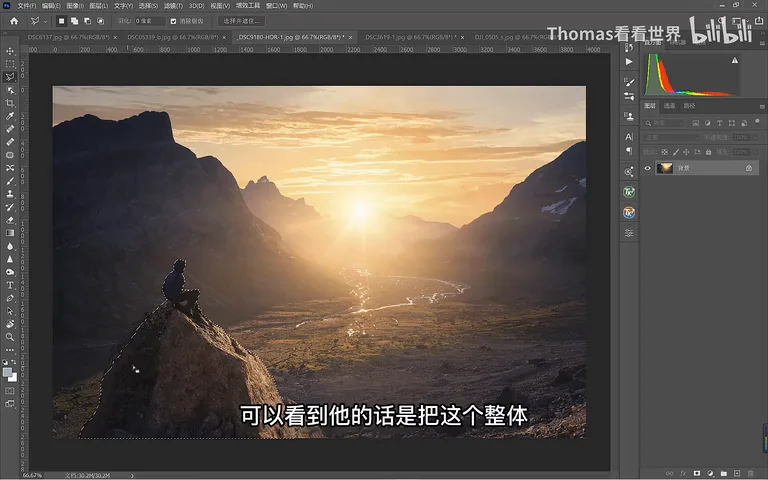
Task: Click the new layer icon at panel bottom
Action: 737,473
